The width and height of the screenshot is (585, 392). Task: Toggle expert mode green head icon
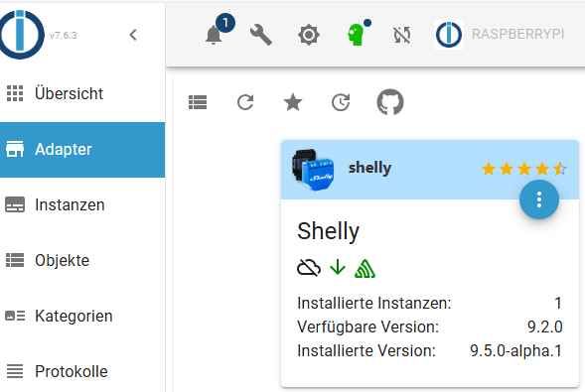click(357, 35)
